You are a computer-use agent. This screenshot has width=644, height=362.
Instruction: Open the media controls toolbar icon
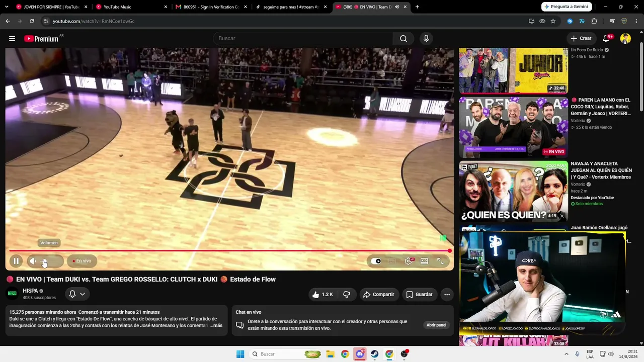[x=612, y=21]
